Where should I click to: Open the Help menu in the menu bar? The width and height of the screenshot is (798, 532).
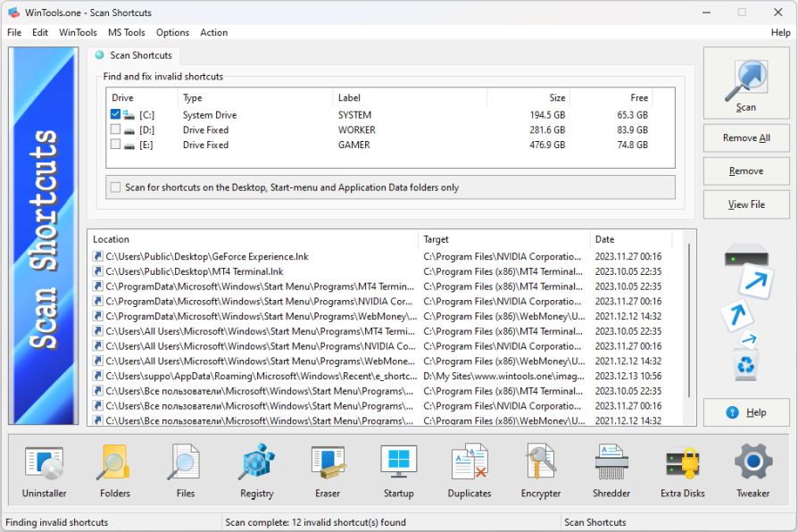click(781, 33)
